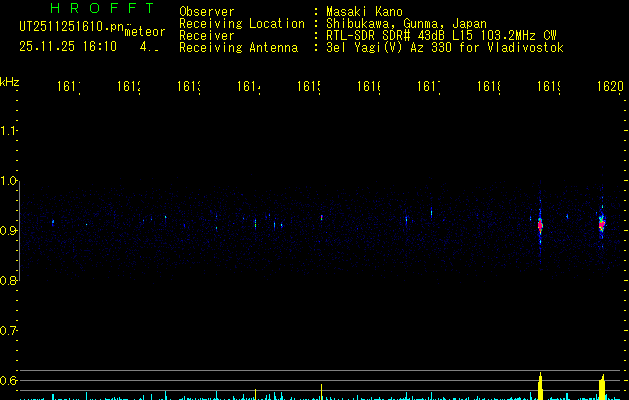Click the 1620 time axis label
The width and height of the screenshot is (629, 400).
[x=610, y=86]
